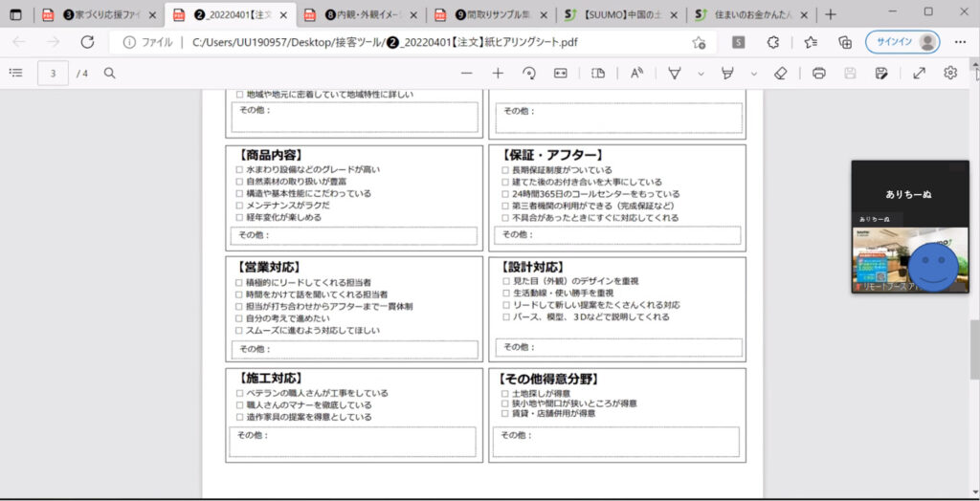Click the 【施工対応】 heading
Image resolution: width=980 pixels, height=501 pixels.
[271, 378]
